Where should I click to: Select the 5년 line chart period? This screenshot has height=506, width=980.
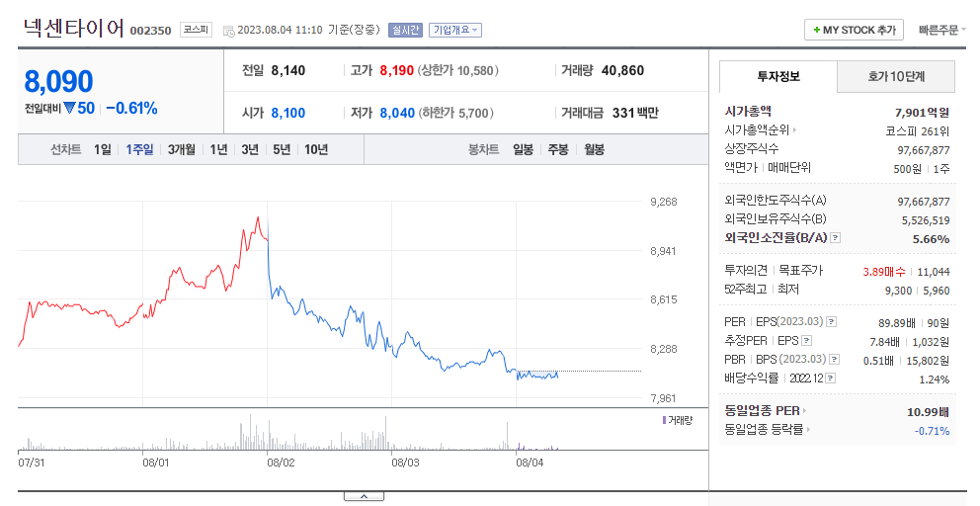[282, 149]
